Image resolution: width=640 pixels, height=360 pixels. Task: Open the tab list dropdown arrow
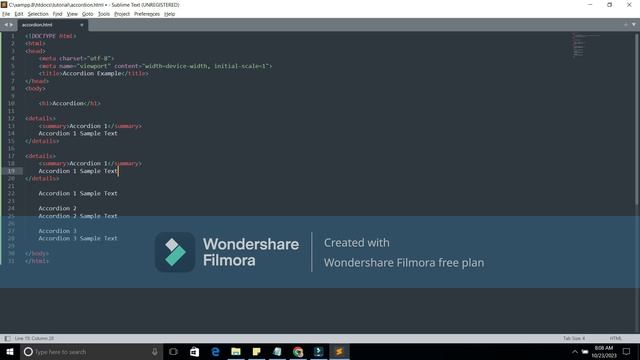pos(633,24)
